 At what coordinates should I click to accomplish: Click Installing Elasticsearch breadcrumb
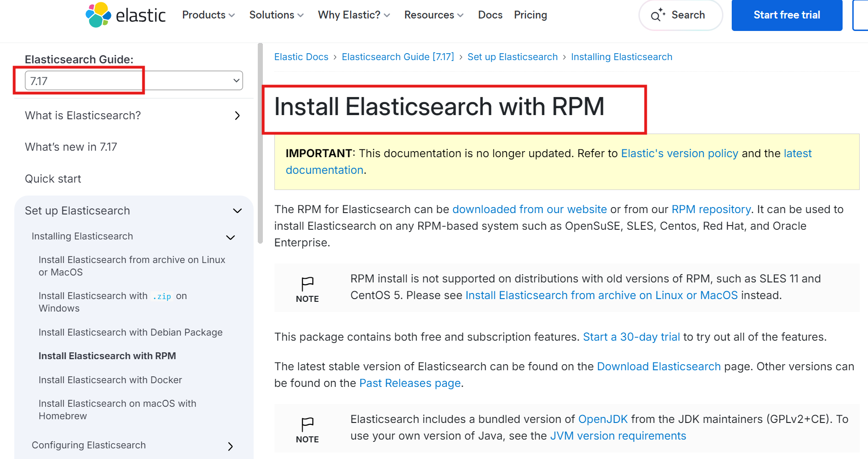pyautogui.click(x=621, y=57)
